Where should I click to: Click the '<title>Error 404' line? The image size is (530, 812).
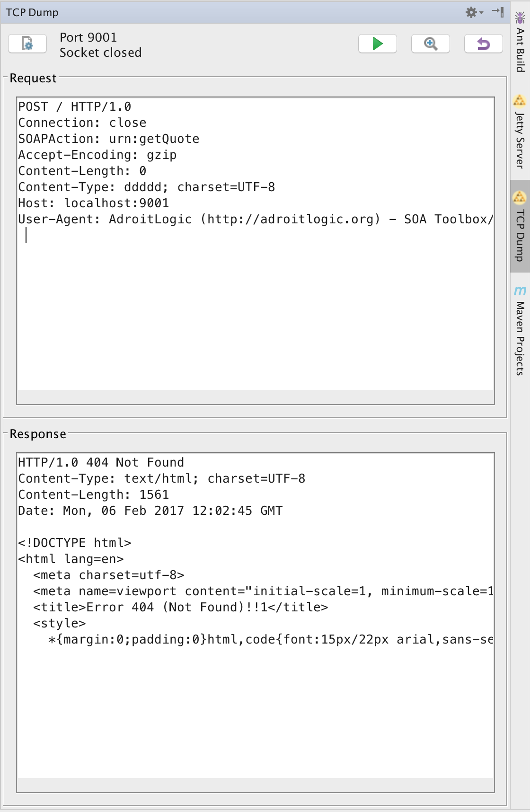181,607
